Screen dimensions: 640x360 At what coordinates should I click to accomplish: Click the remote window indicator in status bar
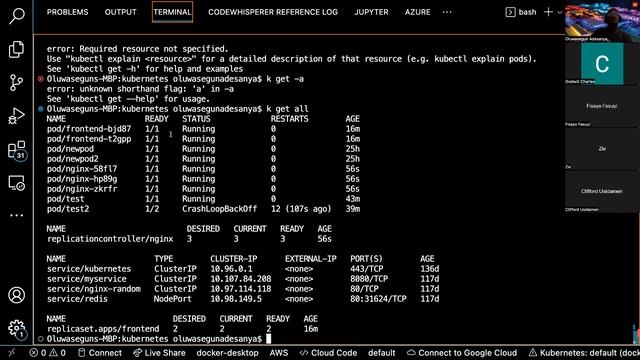pos(11,353)
